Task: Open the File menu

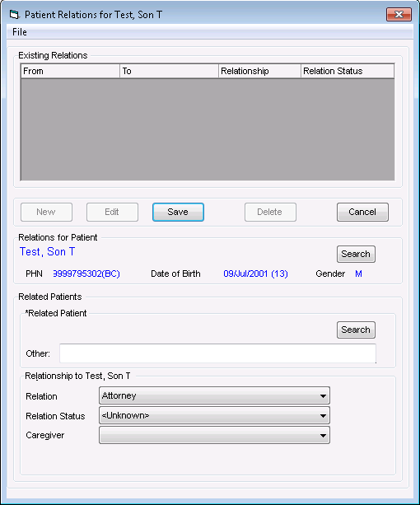Action: (x=20, y=32)
